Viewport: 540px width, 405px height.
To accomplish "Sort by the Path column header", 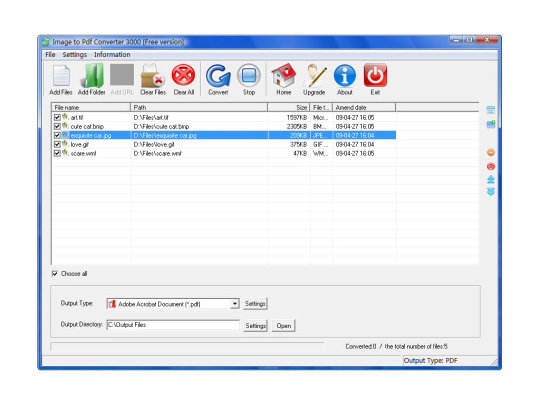I will click(199, 107).
